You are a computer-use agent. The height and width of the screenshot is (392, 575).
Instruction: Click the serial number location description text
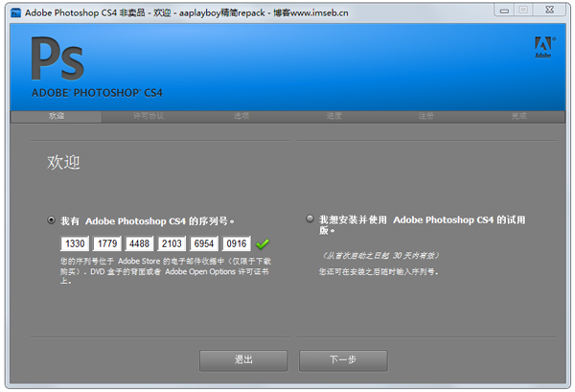[166, 271]
